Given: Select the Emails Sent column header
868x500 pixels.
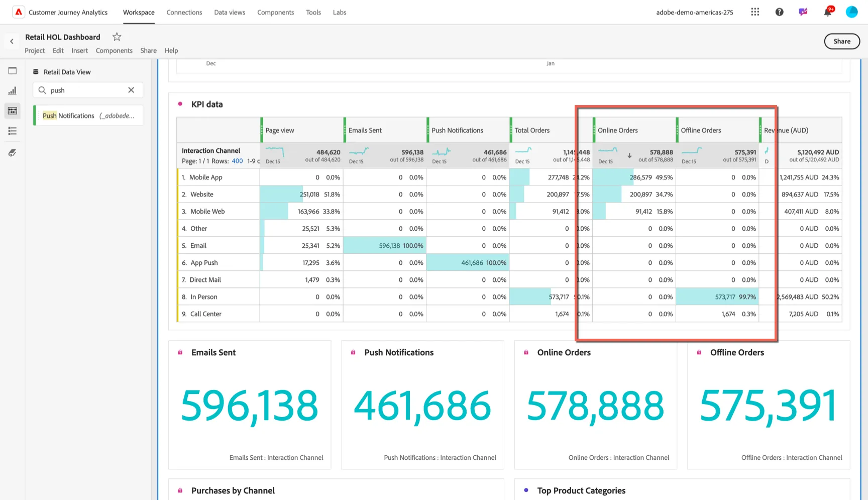Looking at the screenshot, I should pyautogui.click(x=385, y=130).
